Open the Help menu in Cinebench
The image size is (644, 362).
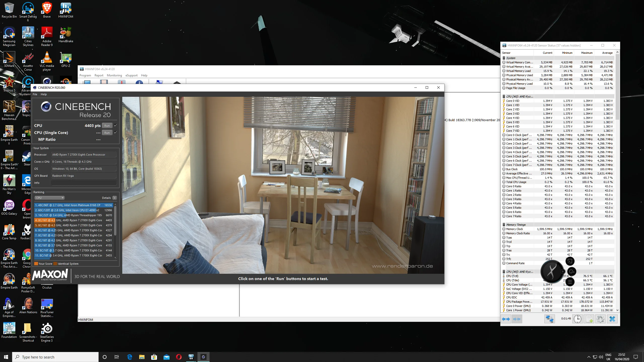[44, 94]
